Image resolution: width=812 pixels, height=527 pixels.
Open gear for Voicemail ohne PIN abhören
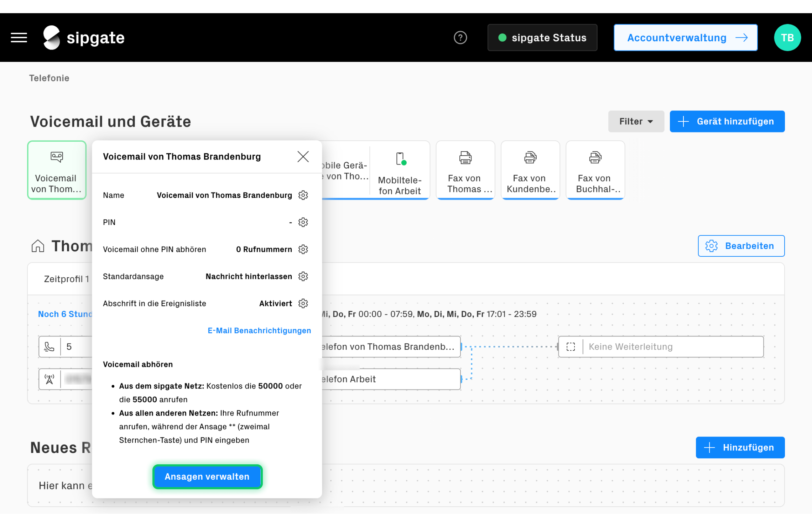tap(303, 249)
